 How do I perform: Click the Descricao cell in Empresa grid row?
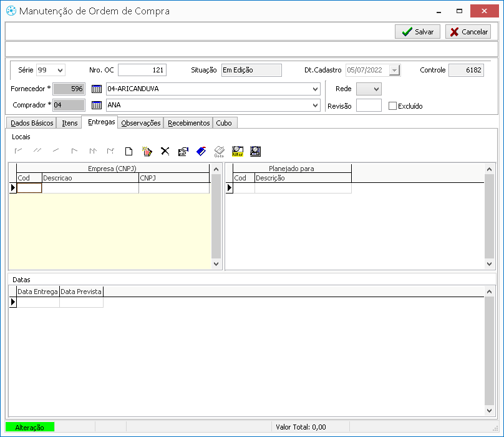pyautogui.click(x=90, y=188)
